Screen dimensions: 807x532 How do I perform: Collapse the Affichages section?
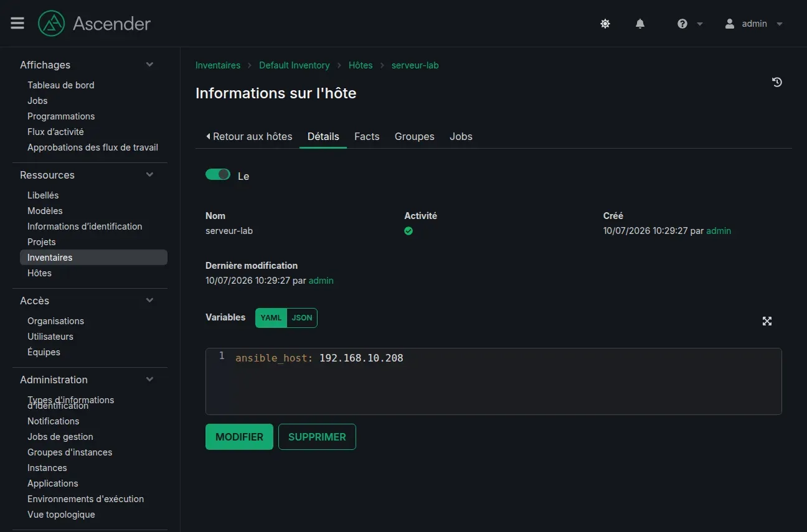pyautogui.click(x=149, y=65)
